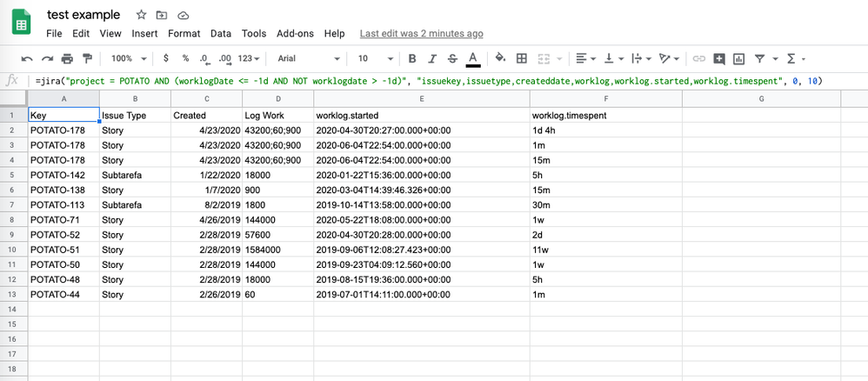This screenshot has width=868, height=381.
Task: Select cell 'POTATO-44'
Action: (x=63, y=295)
